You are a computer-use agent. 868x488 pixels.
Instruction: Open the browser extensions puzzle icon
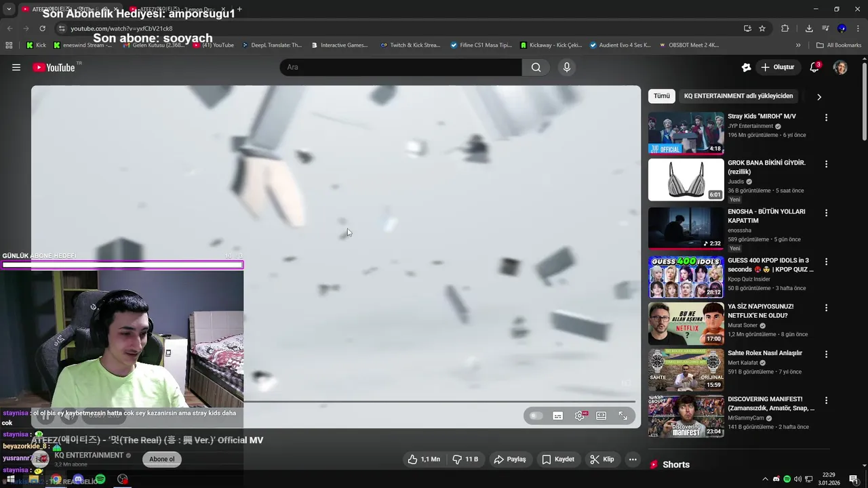click(785, 28)
